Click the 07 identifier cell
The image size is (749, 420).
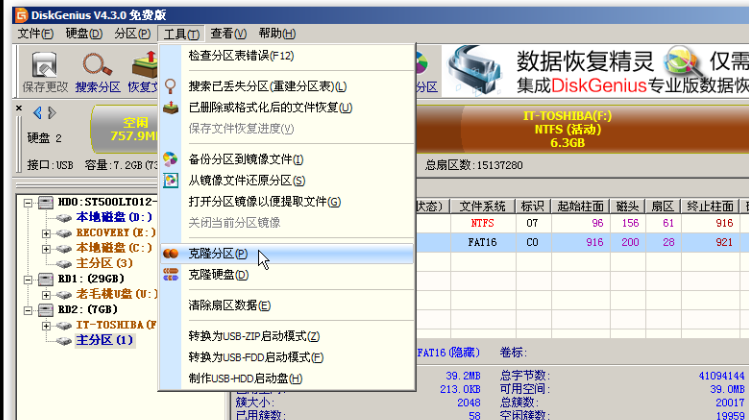click(x=533, y=223)
